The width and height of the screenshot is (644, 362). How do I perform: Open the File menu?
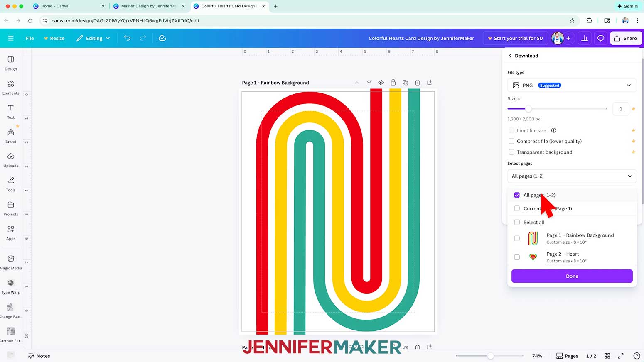click(x=30, y=38)
